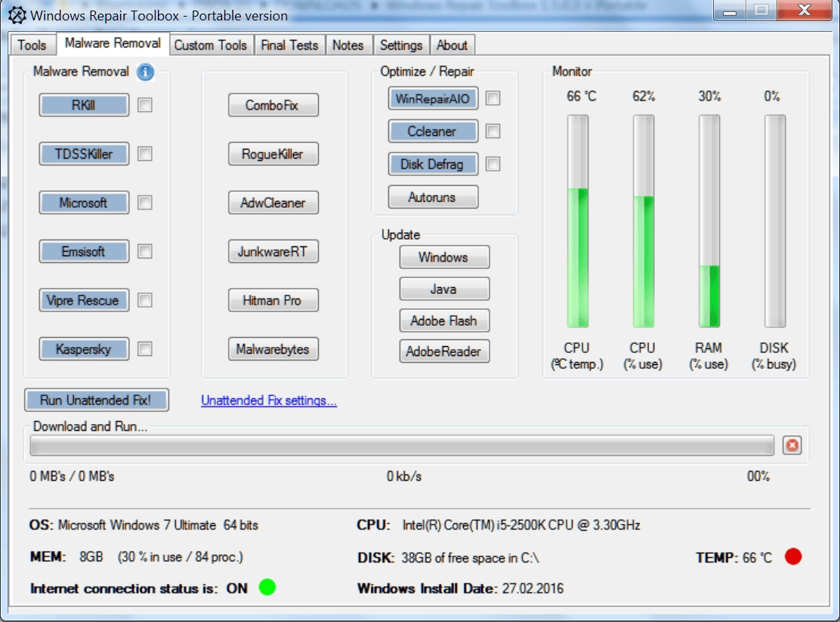The image size is (840, 622).
Task: Click the AdobeReader update button
Action: pyautogui.click(x=444, y=351)
